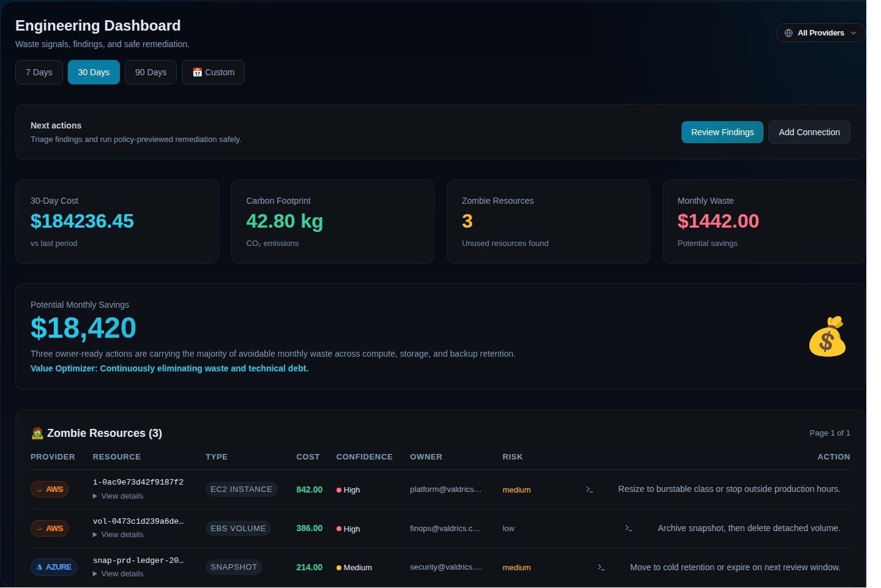Expand View details for vol-0473c1d239a6de volume
881x588 pixels.
pyautogui.click(x=118, y=534)
